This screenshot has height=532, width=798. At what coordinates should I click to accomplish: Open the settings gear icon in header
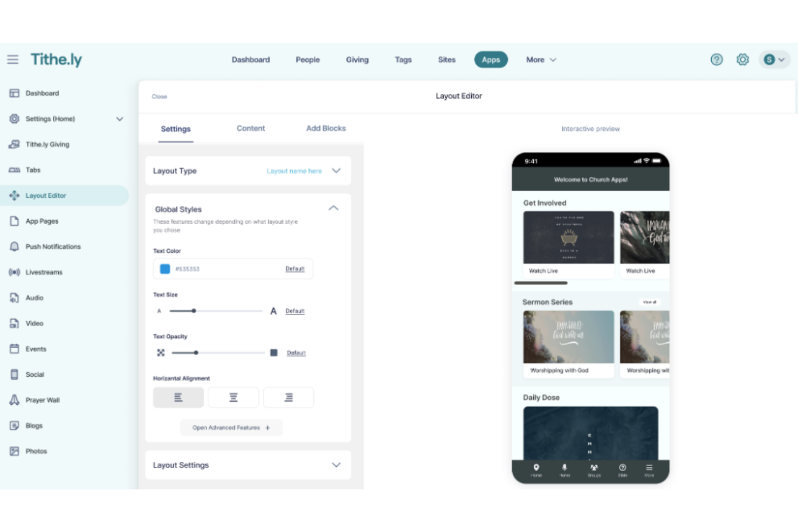742,59
